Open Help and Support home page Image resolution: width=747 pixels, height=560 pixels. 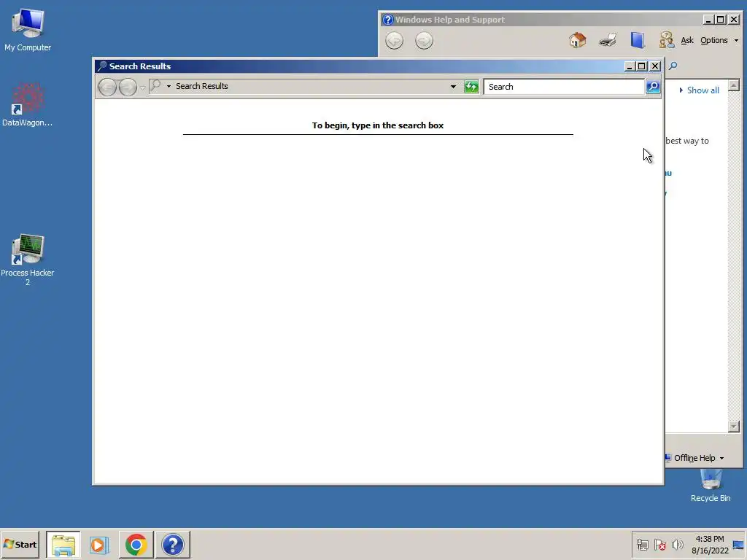pos(578,40)
